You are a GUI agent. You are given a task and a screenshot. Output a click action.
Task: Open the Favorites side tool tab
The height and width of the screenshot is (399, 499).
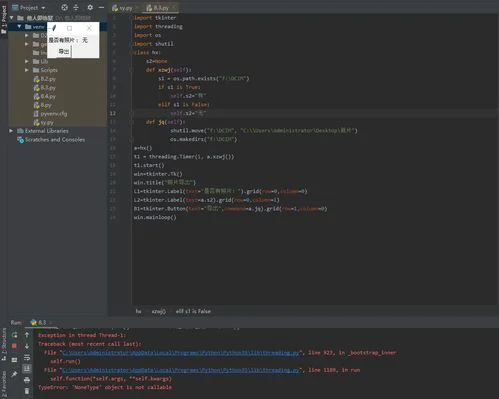pos(4,383)
